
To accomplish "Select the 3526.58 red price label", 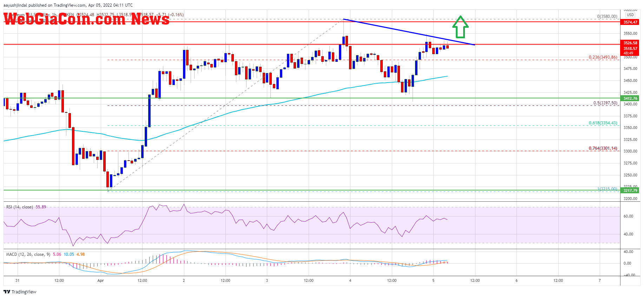I will point(630,43).
